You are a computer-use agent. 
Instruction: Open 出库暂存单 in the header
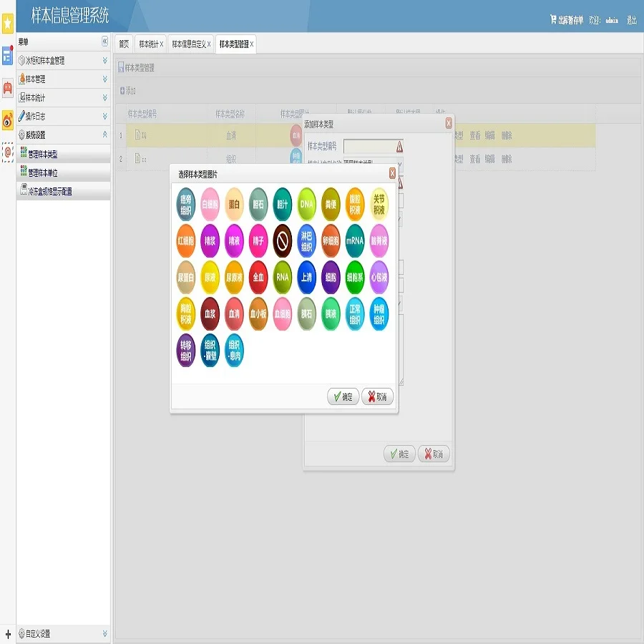click(x=567, y=20)
